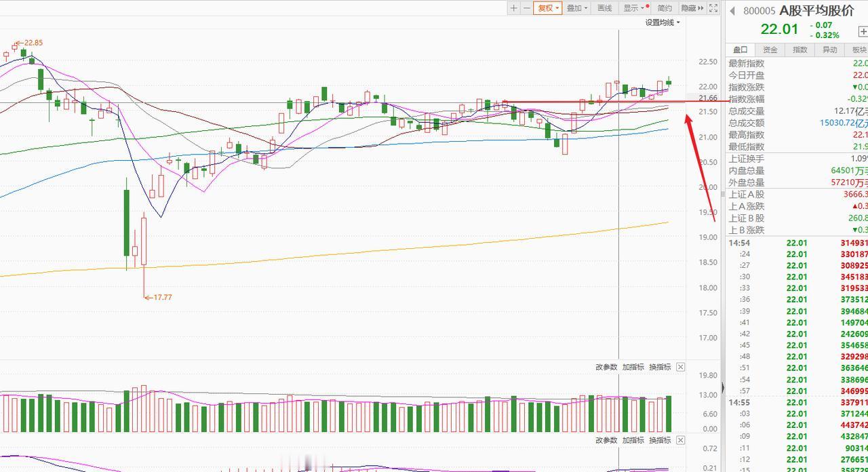Zoom out chart with minus icon
The height and width of the screenshot is (472, 868).
[526, 8]
